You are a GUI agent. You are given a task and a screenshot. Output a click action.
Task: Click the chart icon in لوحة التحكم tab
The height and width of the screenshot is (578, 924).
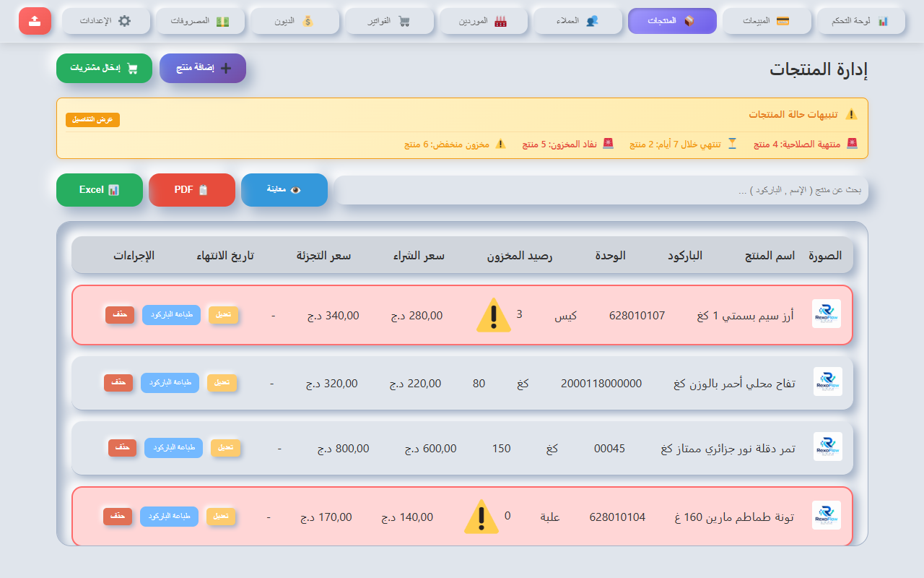click(883, 21)
